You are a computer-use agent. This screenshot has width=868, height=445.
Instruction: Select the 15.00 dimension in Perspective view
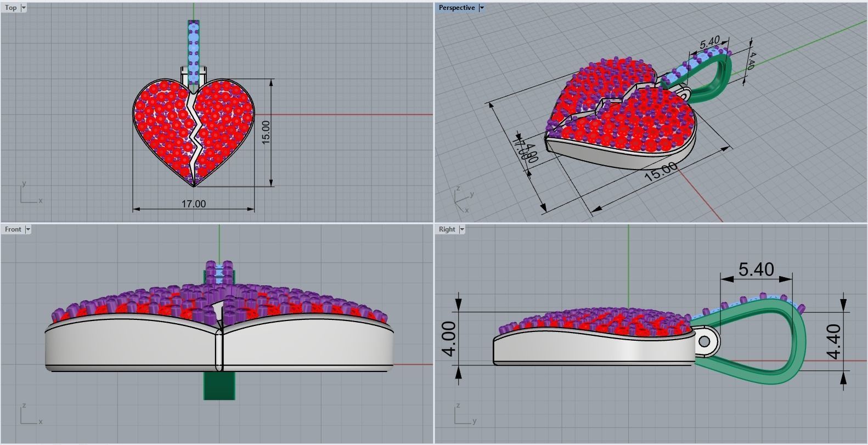click(661, 172)
